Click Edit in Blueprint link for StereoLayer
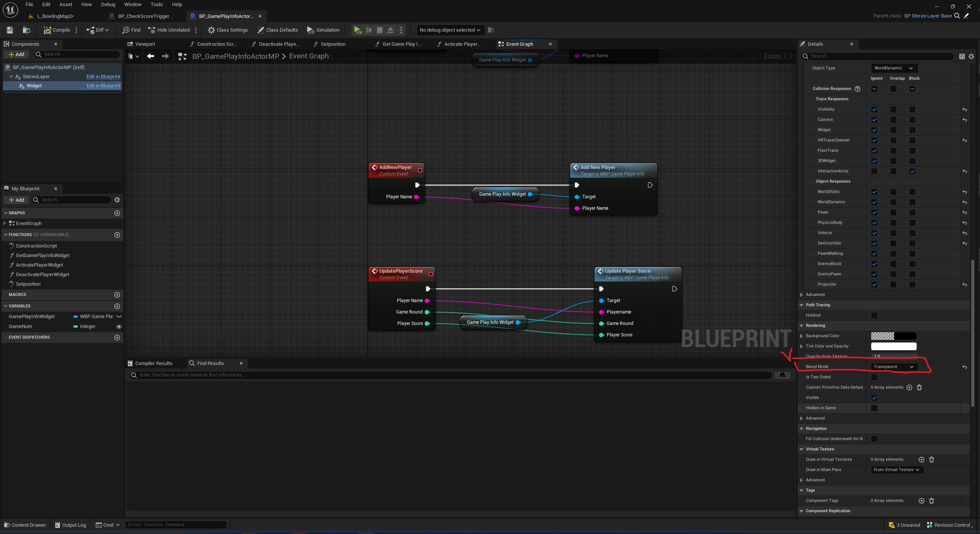The height and width of the screenshot is (534, 980). click(103, 76)
